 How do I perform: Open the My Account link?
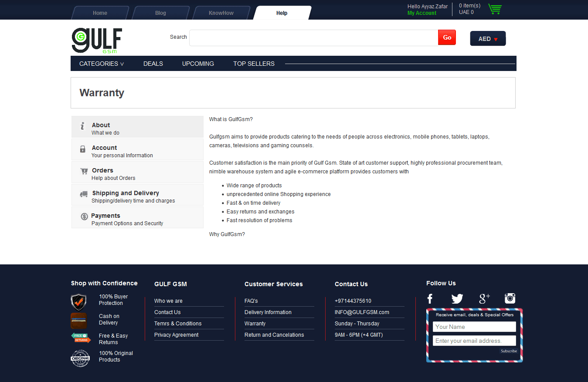pos(422,13)
